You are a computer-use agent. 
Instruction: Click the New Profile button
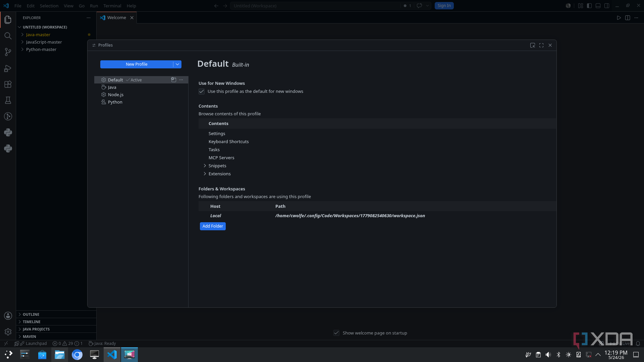pos(137,64)
